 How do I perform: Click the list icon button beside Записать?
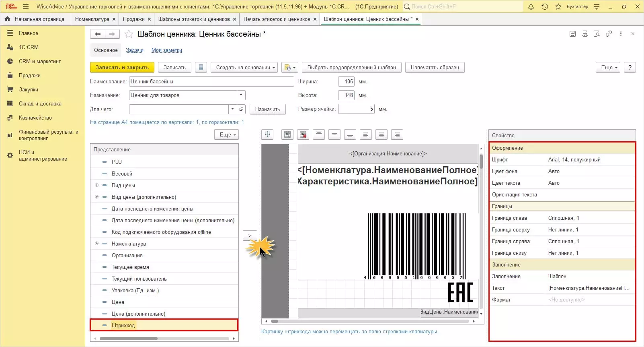(201, 68)
